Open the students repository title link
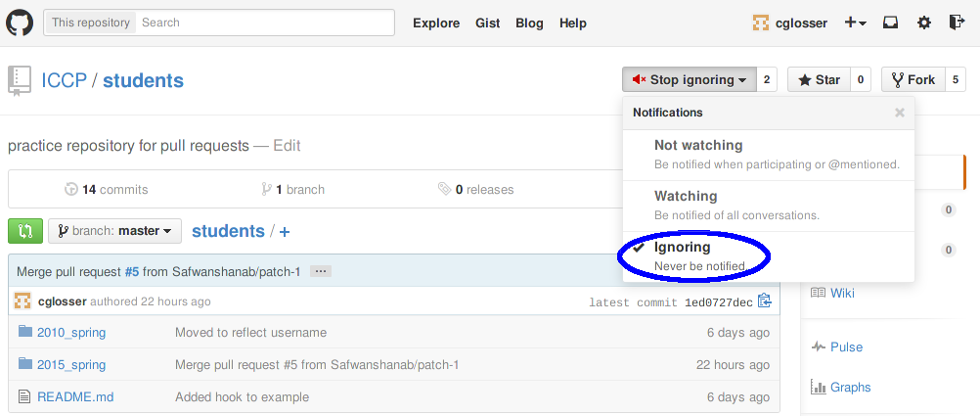 coord(143,80)
